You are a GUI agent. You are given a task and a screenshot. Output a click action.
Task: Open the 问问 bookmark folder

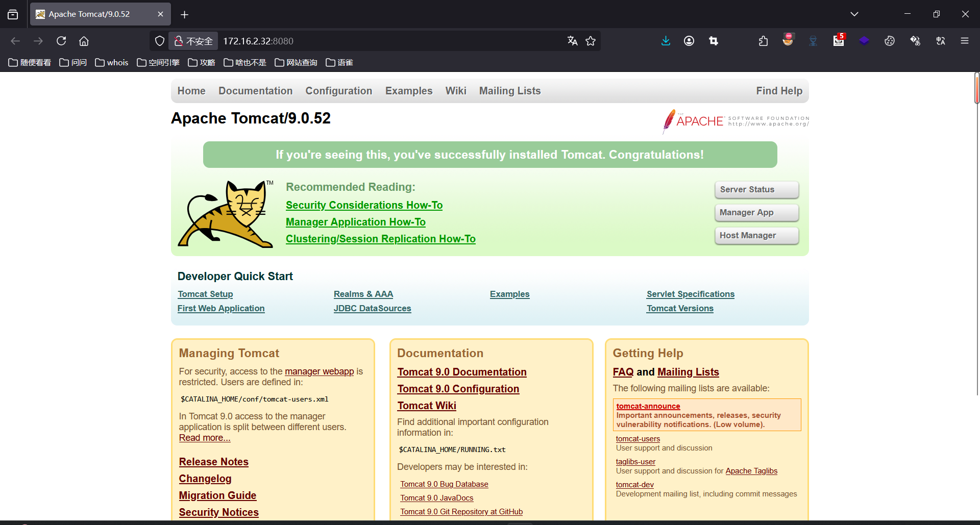click(x=73, y=62)
